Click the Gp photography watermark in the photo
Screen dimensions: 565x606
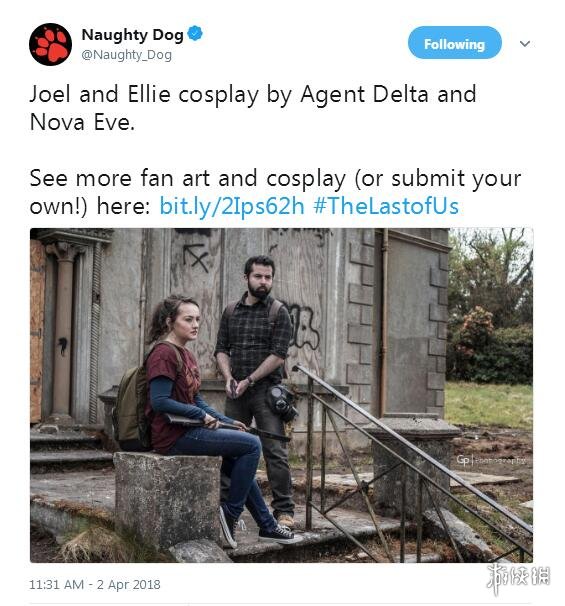click(491, 460)
